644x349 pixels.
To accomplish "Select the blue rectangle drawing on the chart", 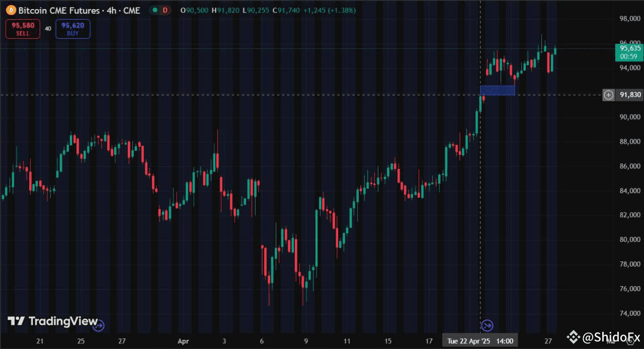I will [x=497, y=90].
